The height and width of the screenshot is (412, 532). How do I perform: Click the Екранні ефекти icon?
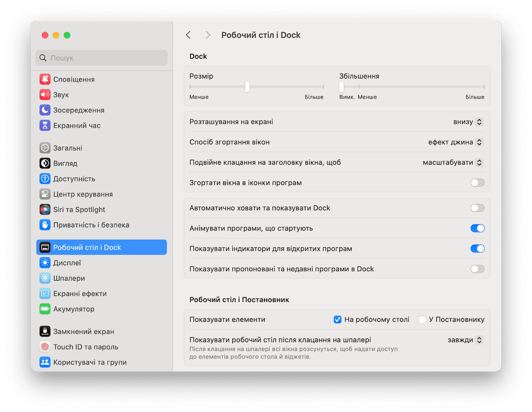coord(45,293)
